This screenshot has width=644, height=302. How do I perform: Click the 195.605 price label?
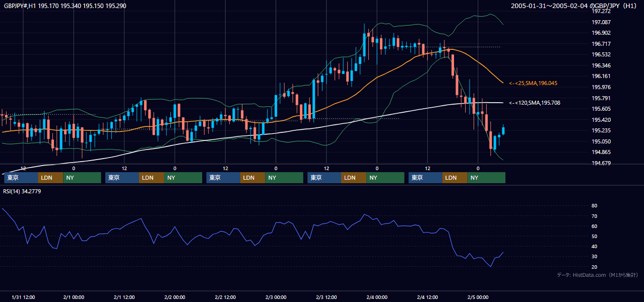[601, 109]
